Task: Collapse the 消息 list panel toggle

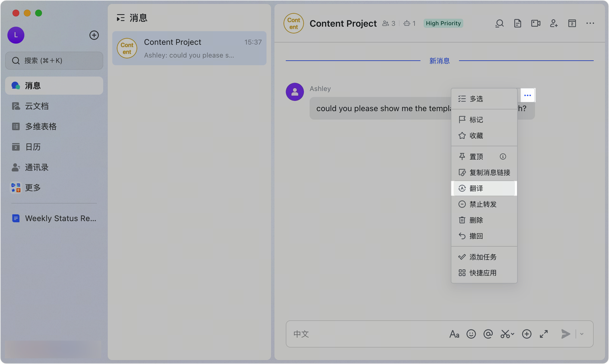Action: [x=121, y=18]
